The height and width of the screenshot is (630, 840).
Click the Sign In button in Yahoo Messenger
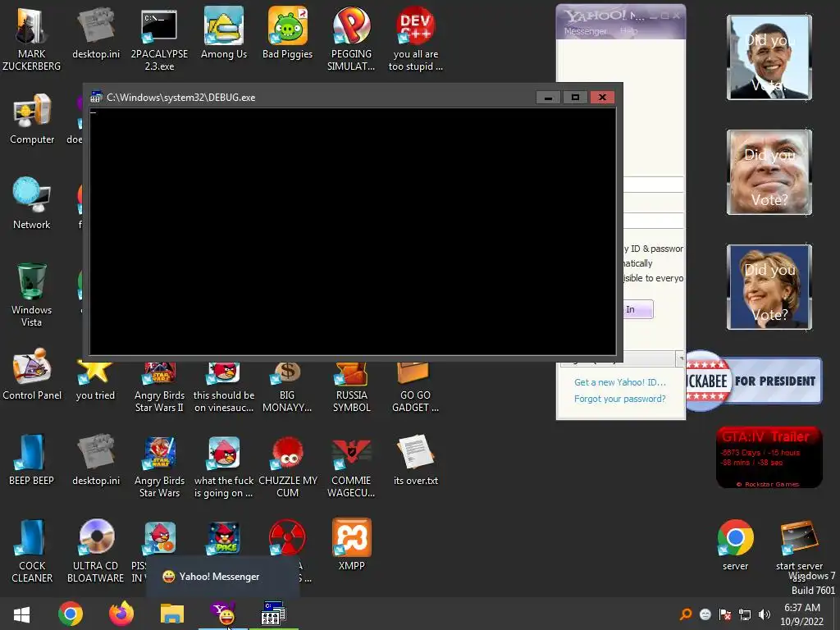click(637, 309)
